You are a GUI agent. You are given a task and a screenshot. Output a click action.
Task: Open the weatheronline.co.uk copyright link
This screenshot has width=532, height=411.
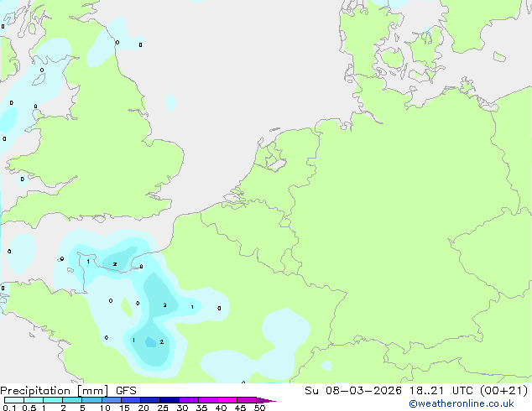coord(462,403)
